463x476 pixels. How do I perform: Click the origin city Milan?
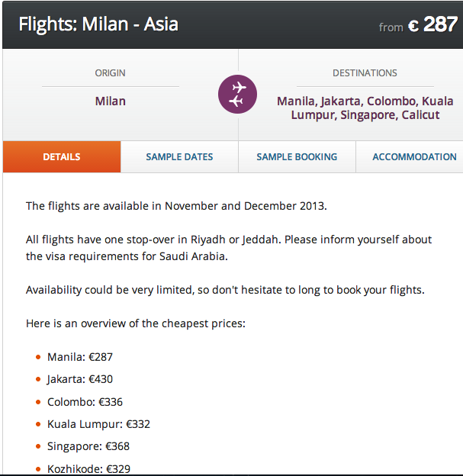click(x=111, y=101)
